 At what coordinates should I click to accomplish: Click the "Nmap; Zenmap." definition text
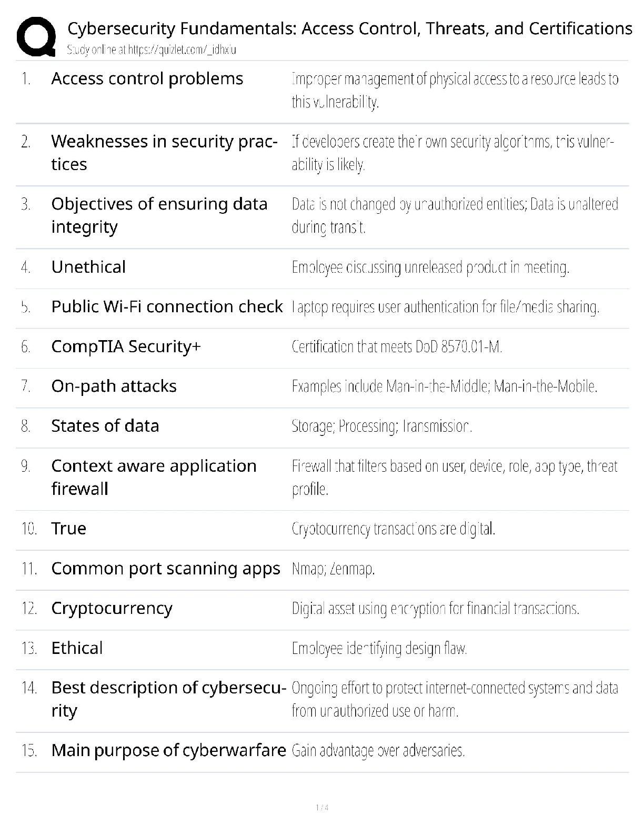click(x=333, y=569)
